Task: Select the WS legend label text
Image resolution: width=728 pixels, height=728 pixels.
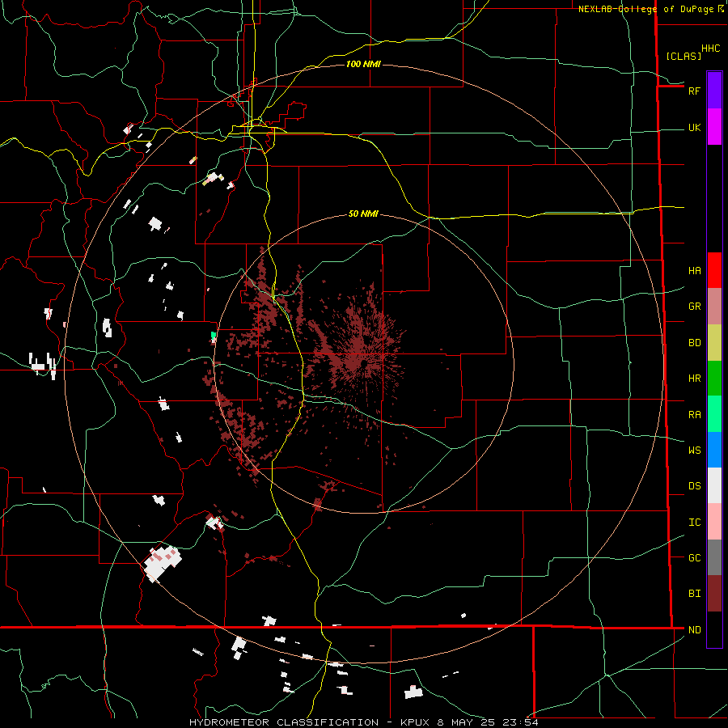Action: coord(694,450)
